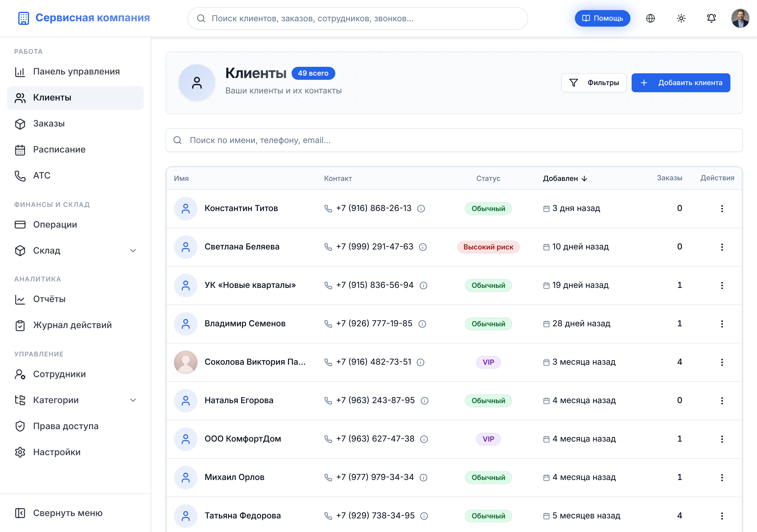Click info icon next to +7 (999) 291-47-63
The height and width of the screenshot is (532, 757).
tap(423, 247)
